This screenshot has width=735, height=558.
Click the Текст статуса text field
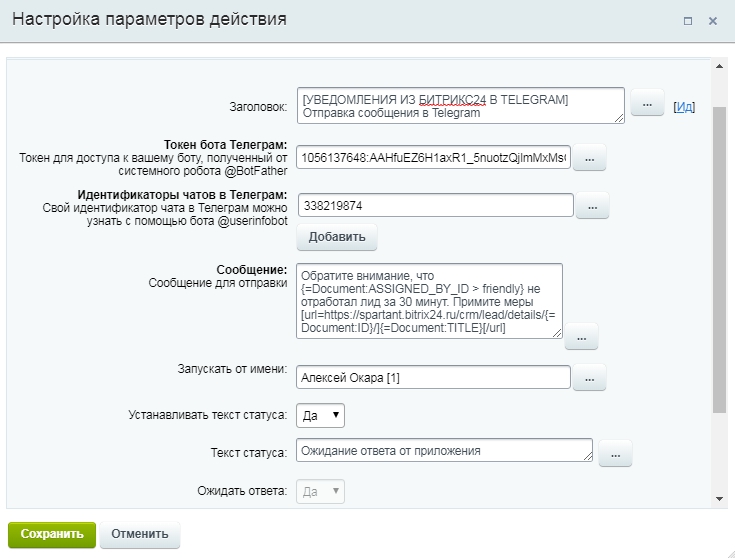pyautogui.click(x=443, y=451)
